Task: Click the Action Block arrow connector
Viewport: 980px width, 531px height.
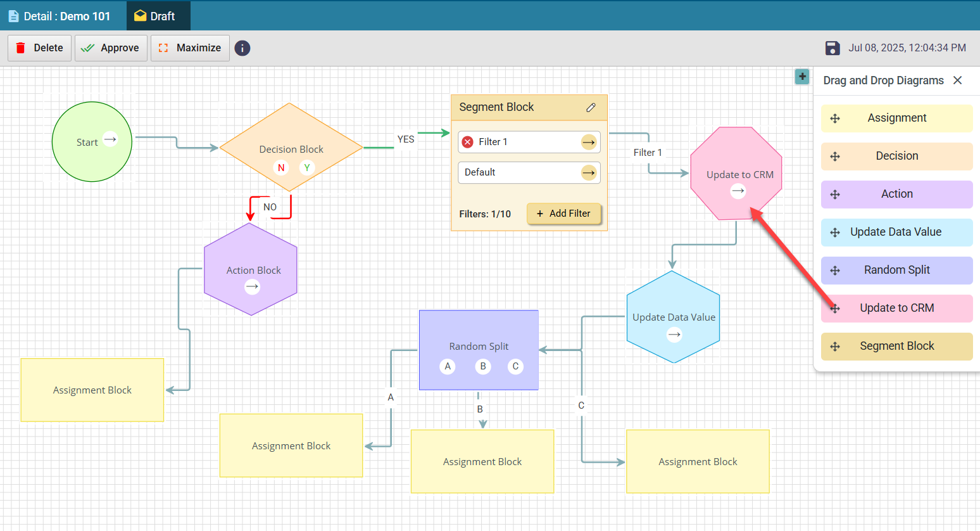Action: 252,287
